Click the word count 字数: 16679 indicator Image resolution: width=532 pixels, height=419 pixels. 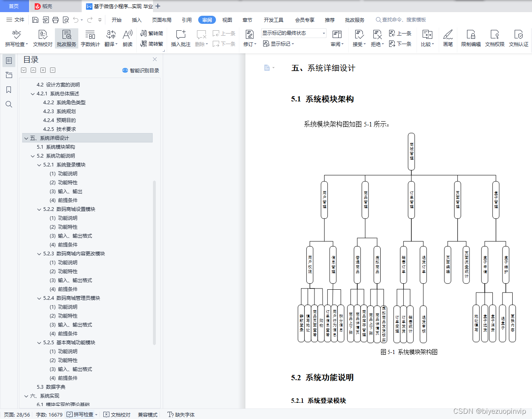coord(49,415)
